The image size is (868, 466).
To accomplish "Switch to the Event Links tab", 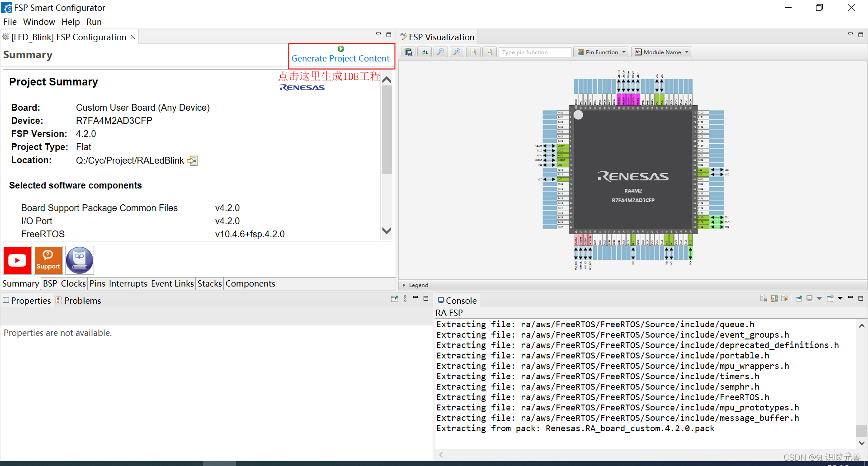I will click(172, 284).
